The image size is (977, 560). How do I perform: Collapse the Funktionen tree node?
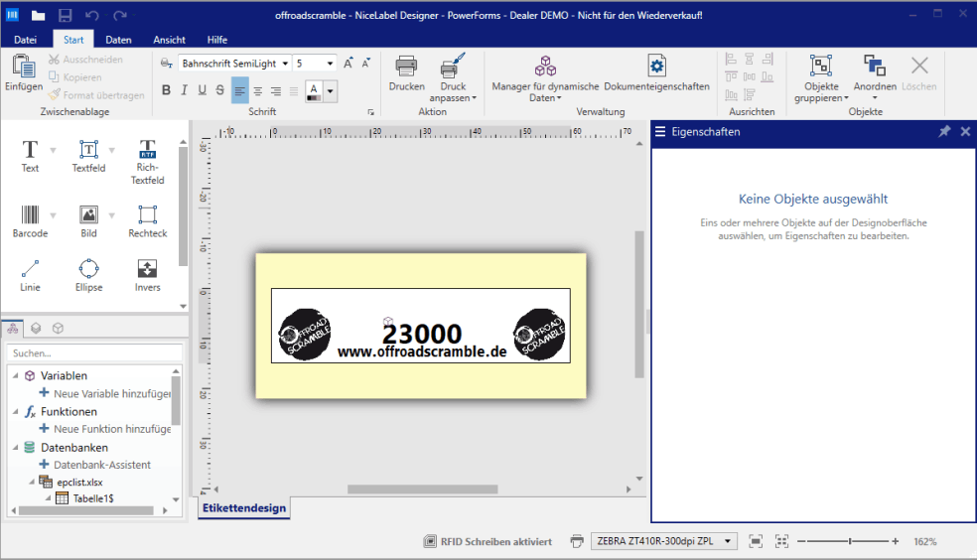tap(15, 411)
